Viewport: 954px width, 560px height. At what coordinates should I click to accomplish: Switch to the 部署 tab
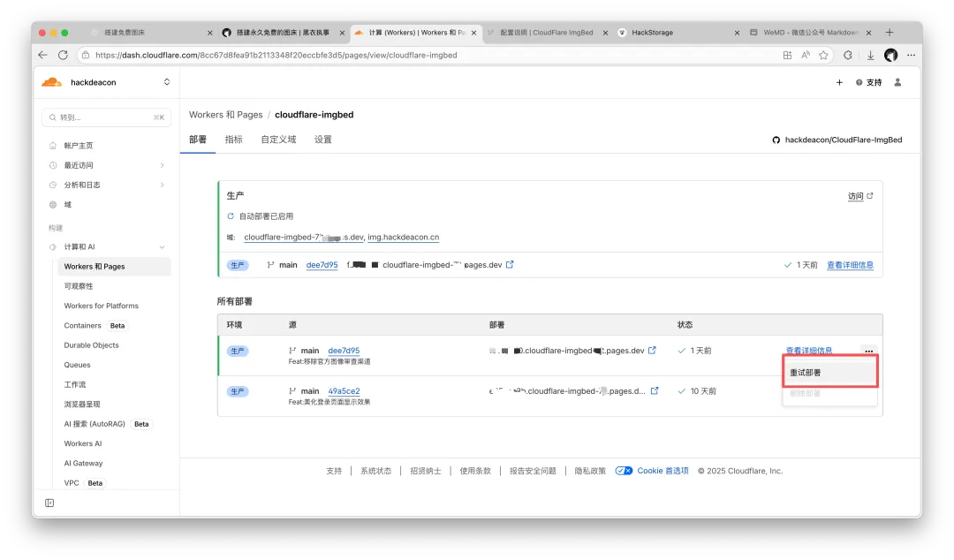click(x=198, y=140)
